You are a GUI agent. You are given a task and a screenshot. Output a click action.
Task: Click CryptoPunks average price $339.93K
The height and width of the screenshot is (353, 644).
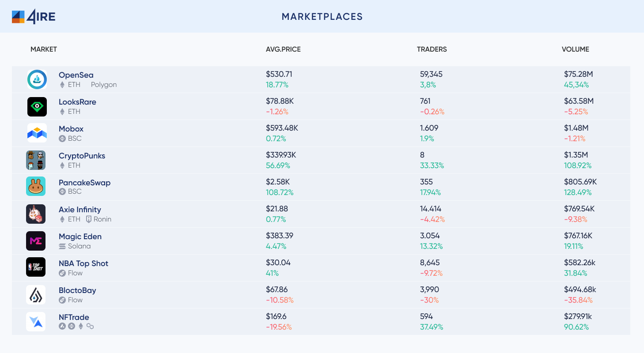point(281,155)
